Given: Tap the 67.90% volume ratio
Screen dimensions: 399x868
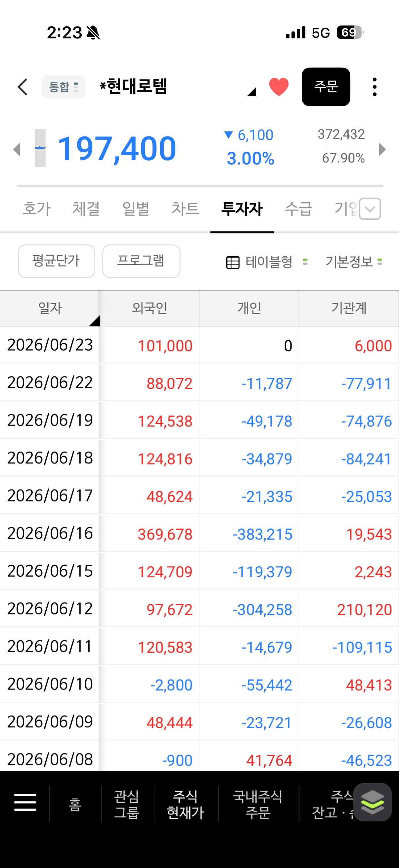Looking at the screenshot, I should tap(343, 158).
